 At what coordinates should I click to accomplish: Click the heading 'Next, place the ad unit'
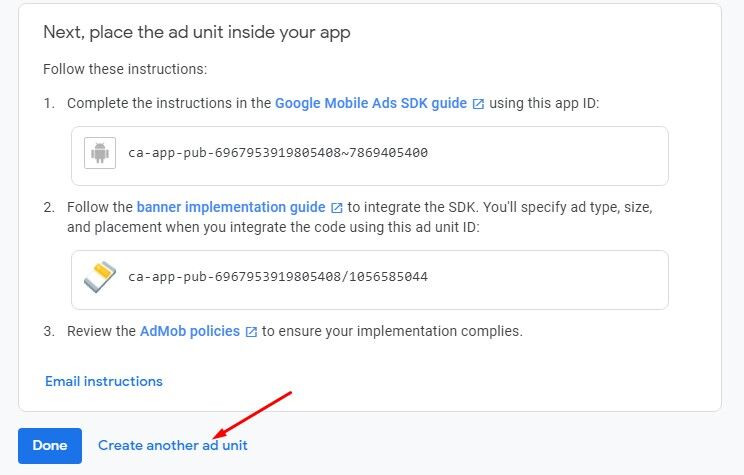pyautogui.click(x=197, y=32)
